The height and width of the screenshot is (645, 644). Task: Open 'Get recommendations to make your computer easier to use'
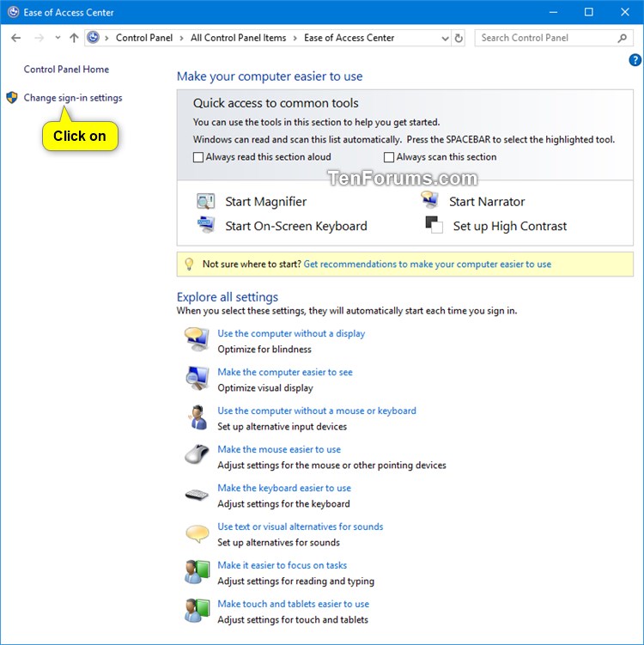point(428,264)
